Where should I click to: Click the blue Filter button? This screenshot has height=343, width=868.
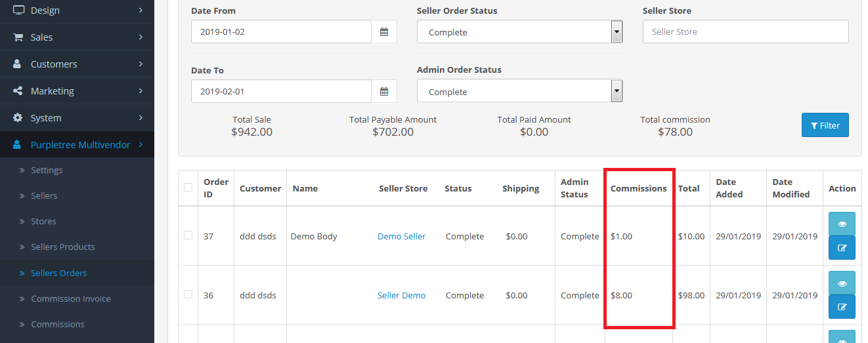coord(825,125)
